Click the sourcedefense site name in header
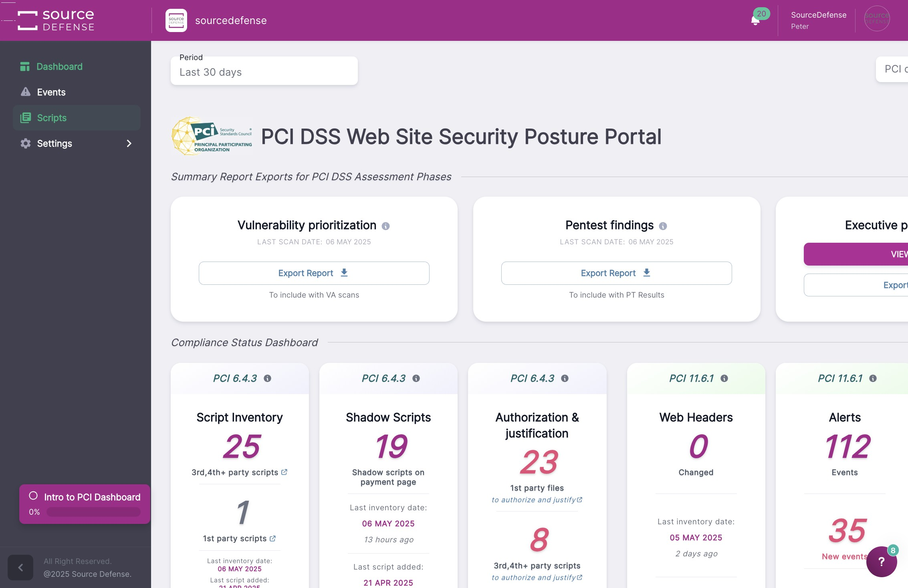The image size is (908, 588). pyautogui.click(x=231, y=20)
